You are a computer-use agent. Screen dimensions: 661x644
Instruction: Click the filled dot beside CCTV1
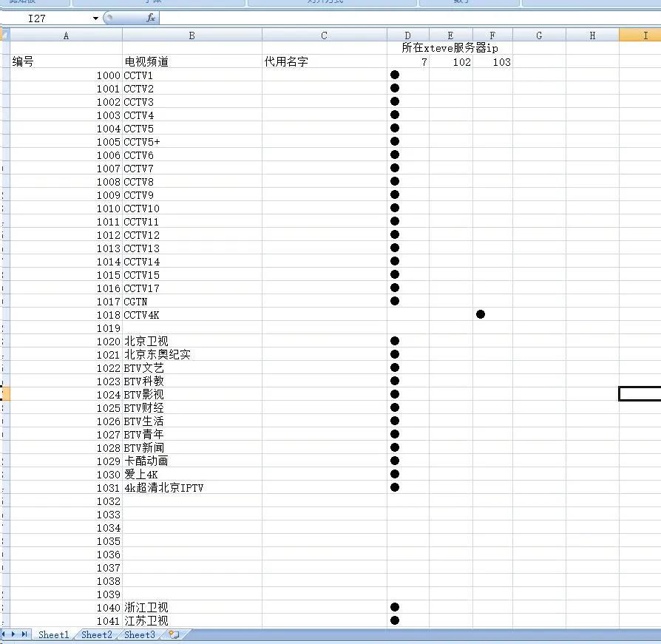click(395, 75)
